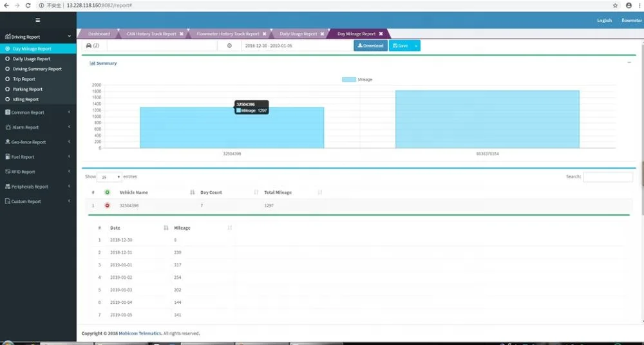Viewport: 644px width, 345px height.
Task: Click the date range 2018-12-30 - 2019-01-05 field
Action: coord(296,46)
